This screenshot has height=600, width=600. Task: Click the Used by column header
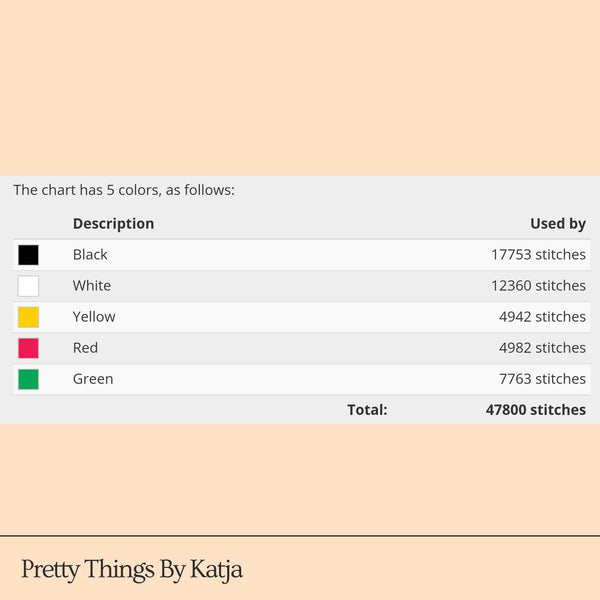[x=558, y=224]
